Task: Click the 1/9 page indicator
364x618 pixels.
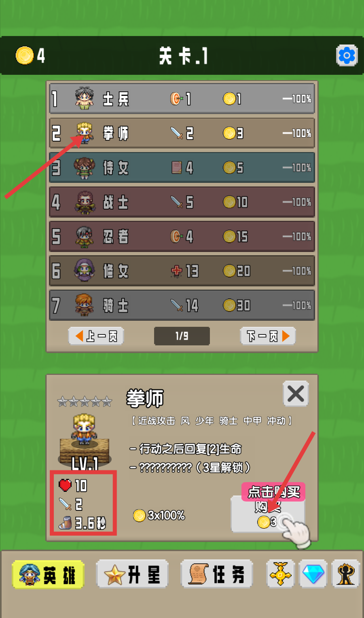Action: [x=182, y=336]
